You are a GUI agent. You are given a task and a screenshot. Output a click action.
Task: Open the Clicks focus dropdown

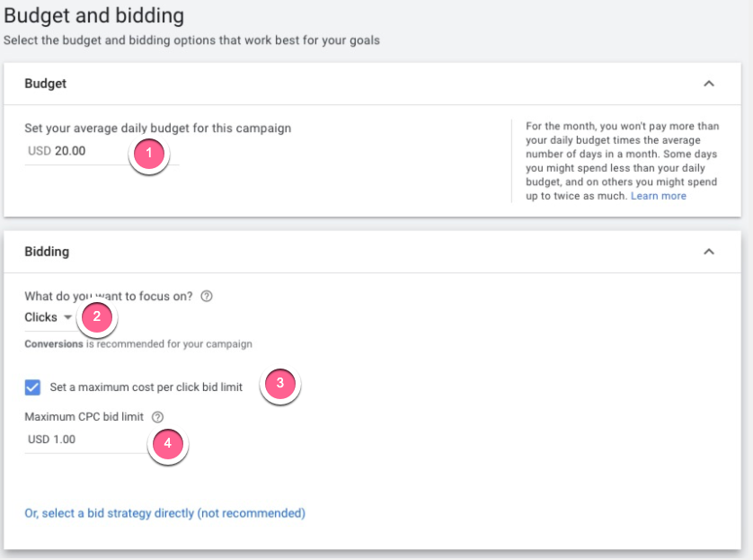click(49, 317)
